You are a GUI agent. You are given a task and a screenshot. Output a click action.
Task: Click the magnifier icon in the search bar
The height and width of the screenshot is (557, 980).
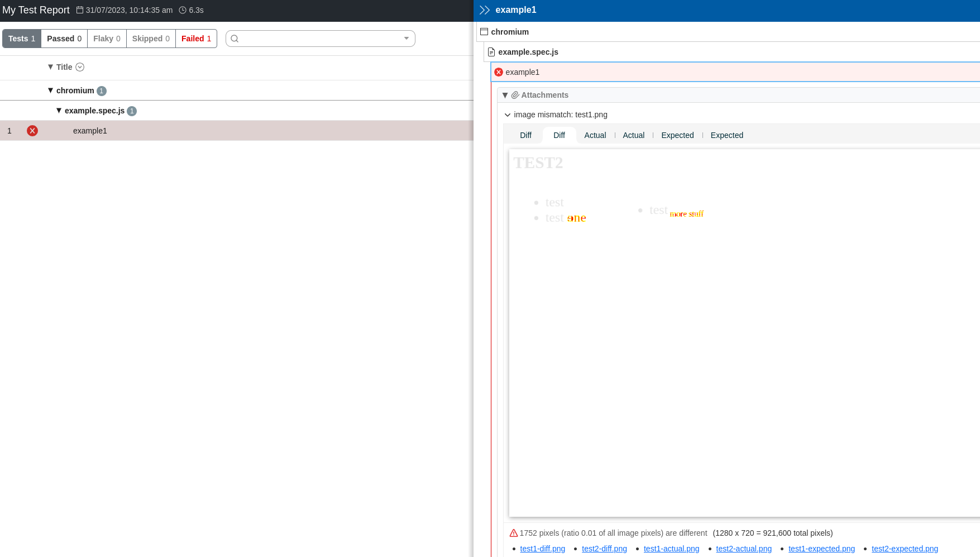(x=235, y=39)
